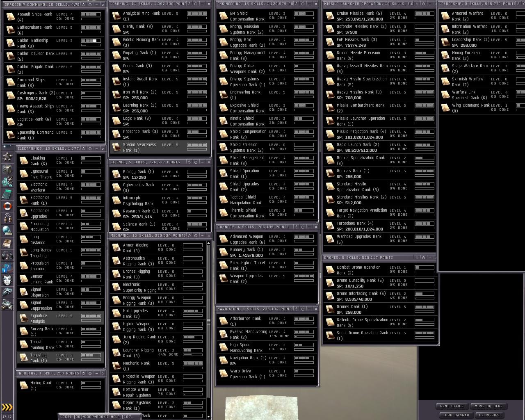525x420 pixels.
Task: Open the journal book sidebar icon
Action: click(x=7, y=243)
